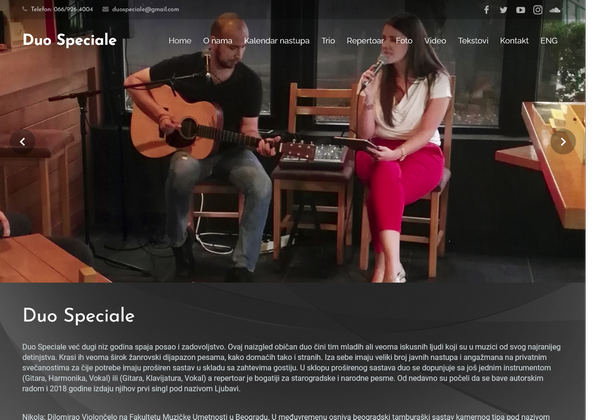Go to the Kontakt page
The width and height of the screenshot is (600, 420).
pyautogui.click(x=514, y=41)
